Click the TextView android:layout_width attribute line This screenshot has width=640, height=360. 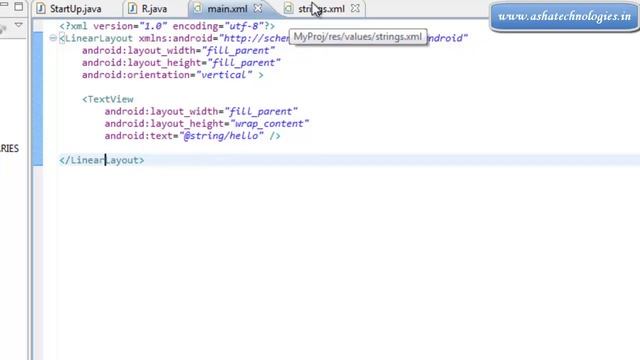(201, 111)
